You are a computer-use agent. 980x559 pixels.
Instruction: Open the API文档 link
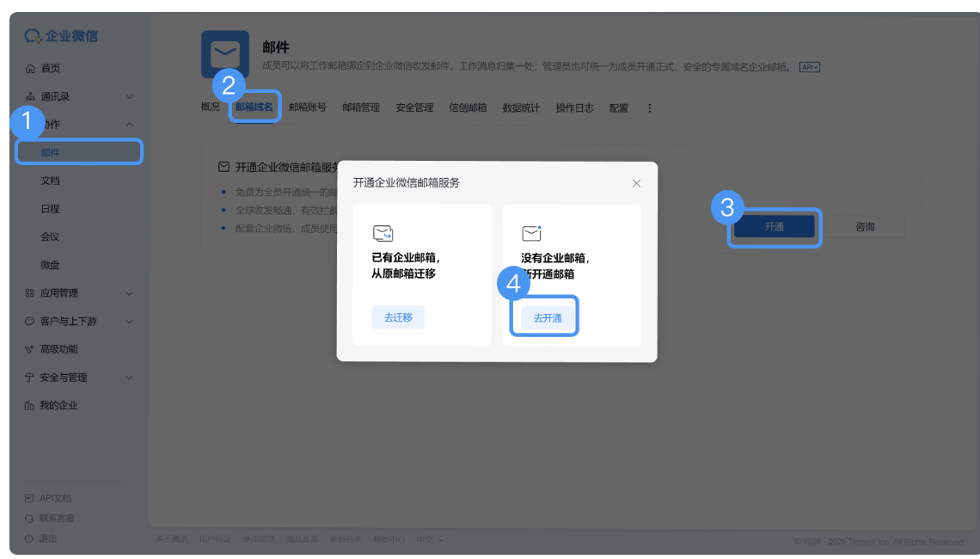(x=55, y=498)
